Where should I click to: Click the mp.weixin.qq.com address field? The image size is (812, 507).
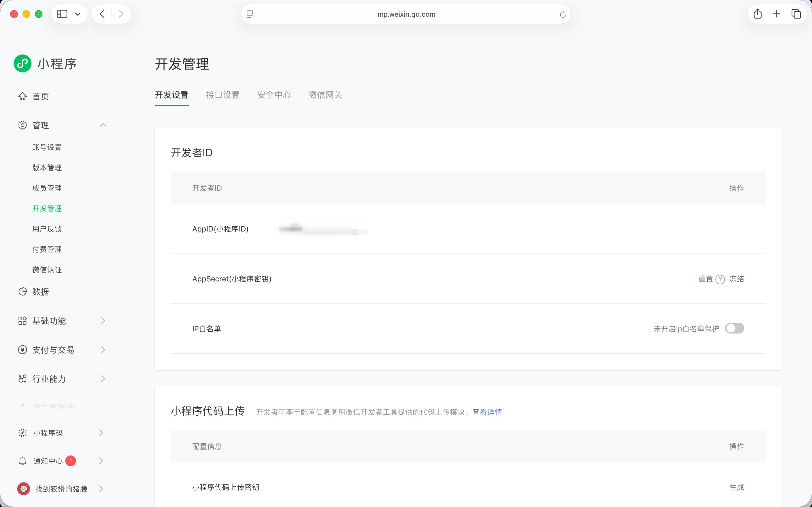tap(406, 14)
